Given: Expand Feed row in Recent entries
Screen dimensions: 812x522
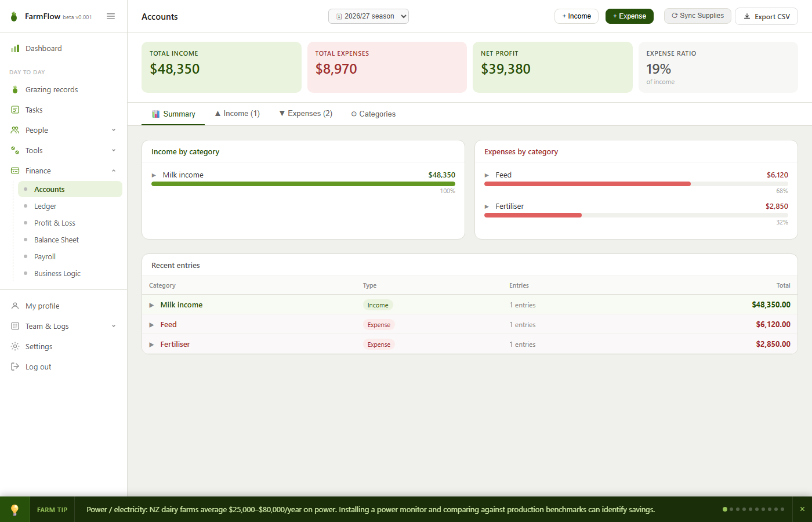Looking at the screenshot, I should point(151,325).
